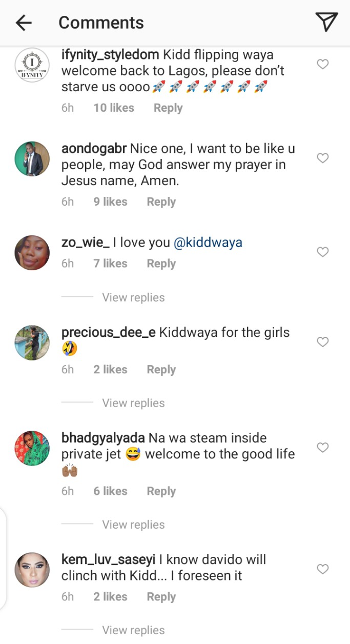The width and height of the screenshot is (350, 644).
Task: Open bhadgyalyada username profile link
Action: [102, 438]
